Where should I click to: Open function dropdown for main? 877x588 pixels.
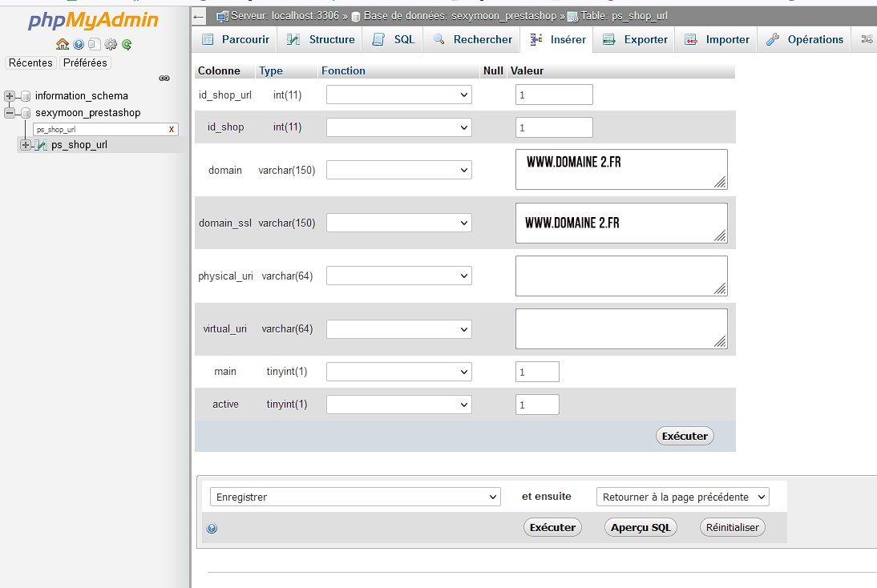point(398,372)
